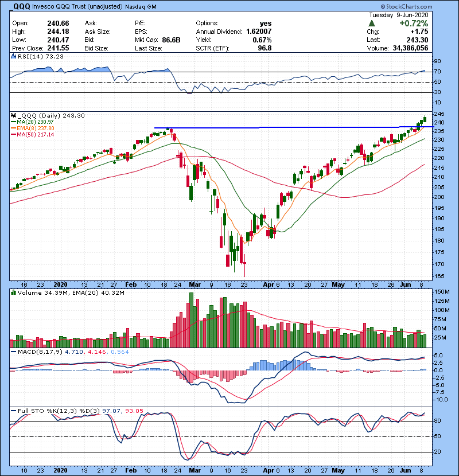Screen dimensions: 459x476
Task: Click the date 'Tuesday 9-Jun-2020'
Action: coord(399,15)
